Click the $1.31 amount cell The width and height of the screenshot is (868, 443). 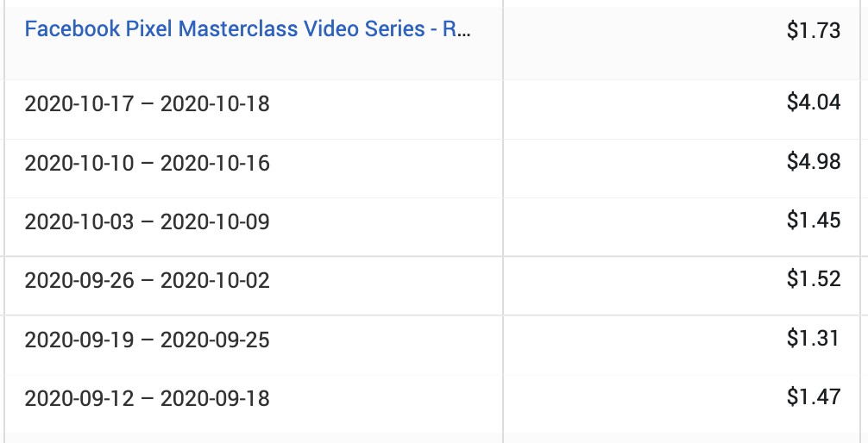click(x=813, y=339)
